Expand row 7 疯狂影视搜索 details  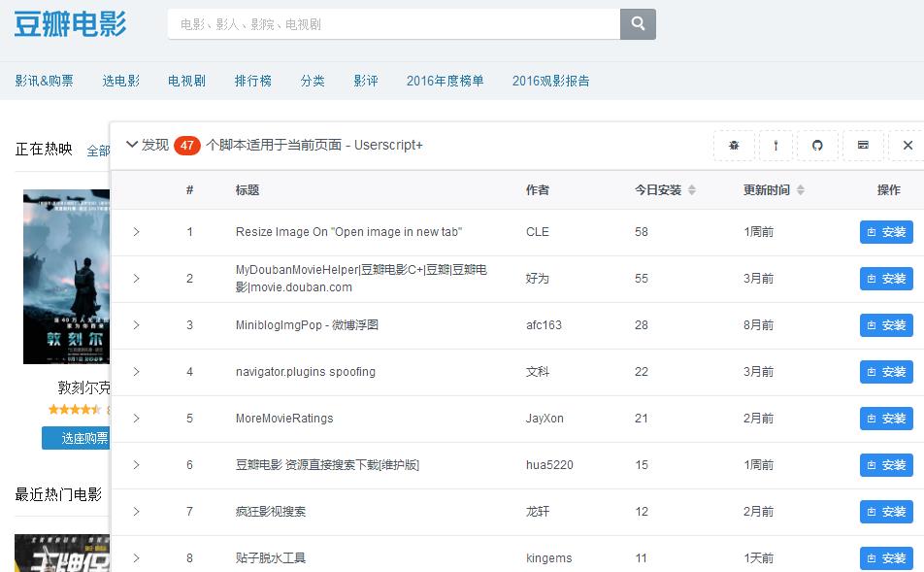tap(137, 512)
